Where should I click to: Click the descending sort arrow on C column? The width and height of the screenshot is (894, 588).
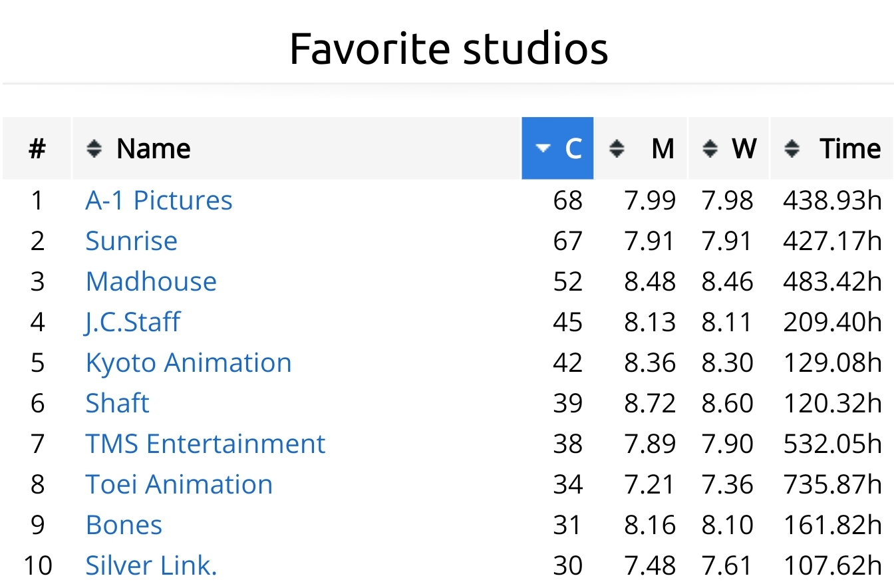543,148
